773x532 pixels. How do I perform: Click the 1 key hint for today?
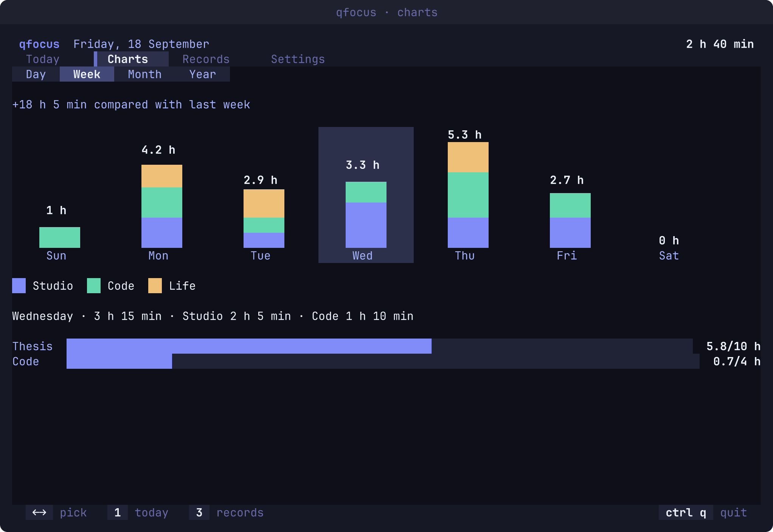click(118, 512)
